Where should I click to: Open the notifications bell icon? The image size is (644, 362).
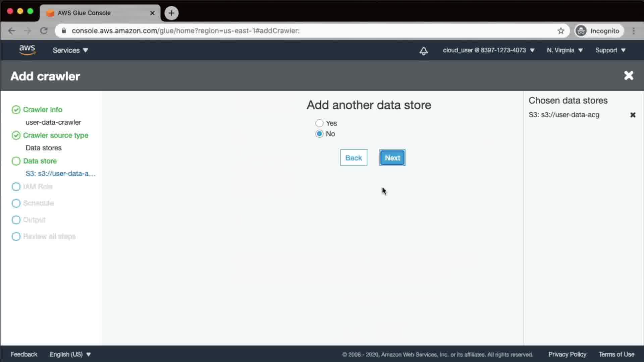pyautogui.click(x=424, y=51)
